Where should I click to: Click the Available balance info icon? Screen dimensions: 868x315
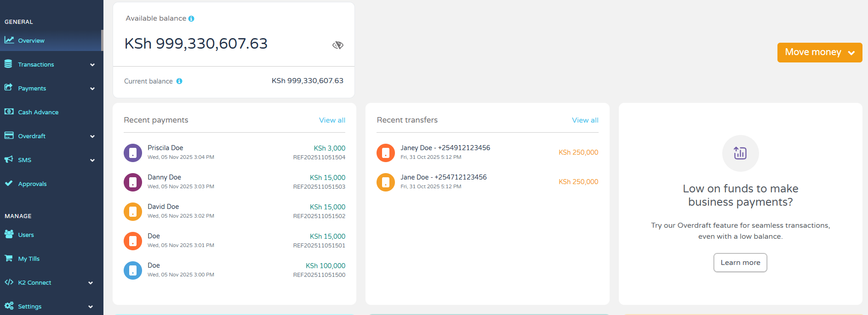[x=191, y=19]
